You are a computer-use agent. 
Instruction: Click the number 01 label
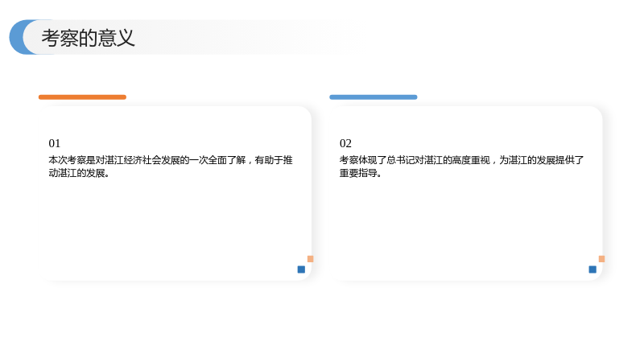click(54, 143)
